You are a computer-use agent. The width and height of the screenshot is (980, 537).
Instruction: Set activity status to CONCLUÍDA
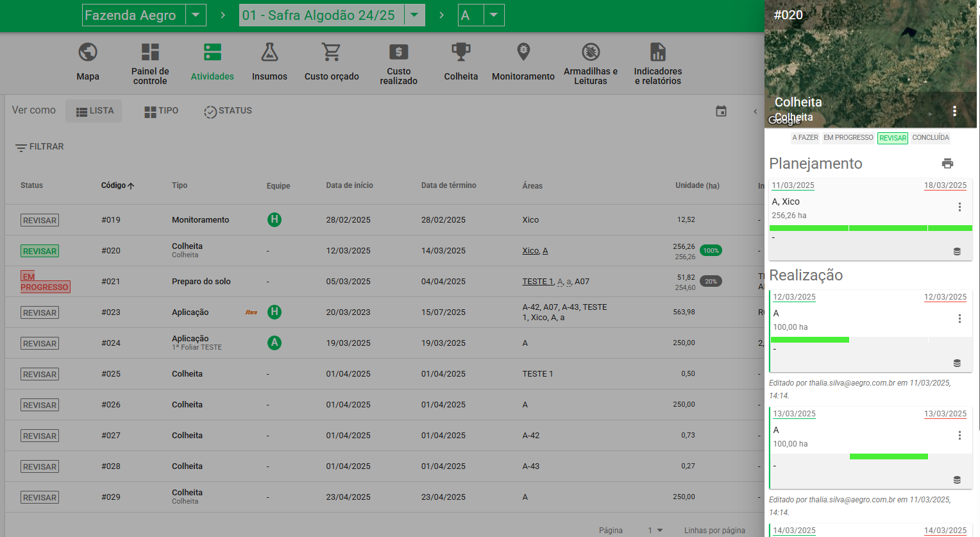[931, 137]
